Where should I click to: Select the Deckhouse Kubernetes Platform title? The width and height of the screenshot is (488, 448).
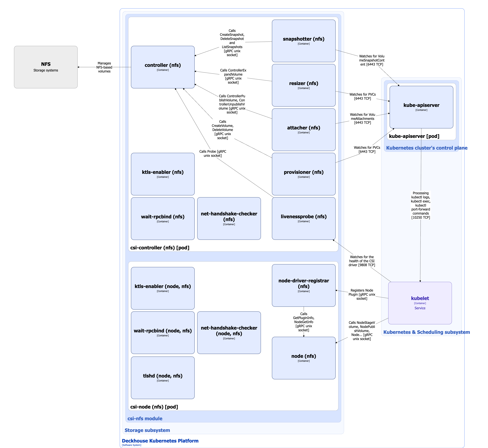coord(160,441)
